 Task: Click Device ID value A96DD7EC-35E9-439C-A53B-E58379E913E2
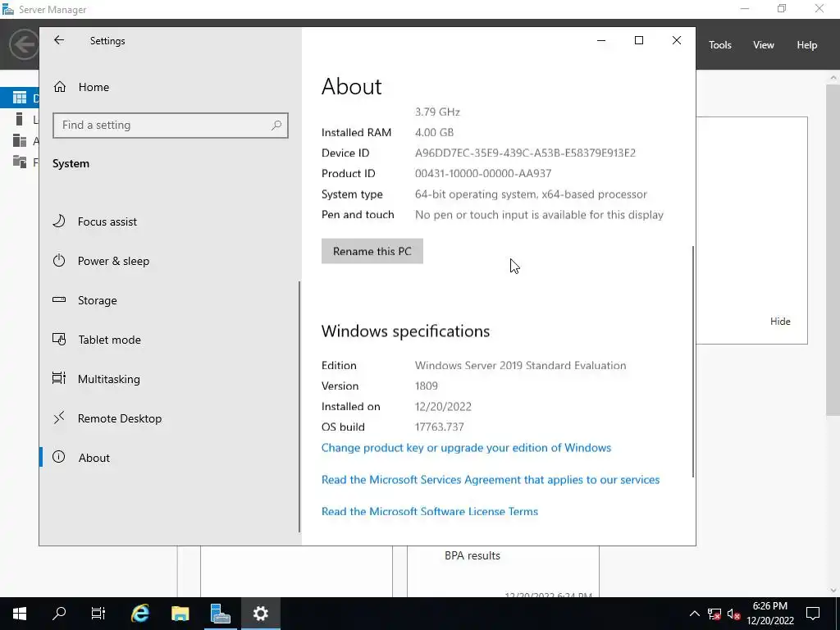click(x=525, y=153)
